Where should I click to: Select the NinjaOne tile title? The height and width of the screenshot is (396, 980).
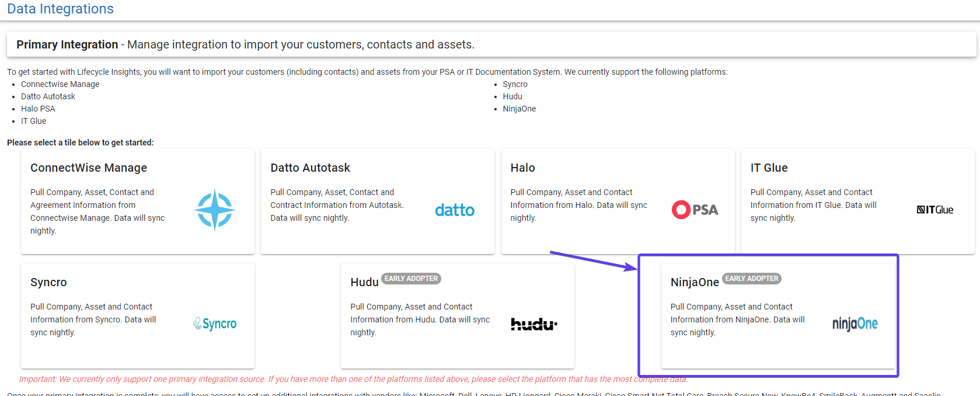695,282
